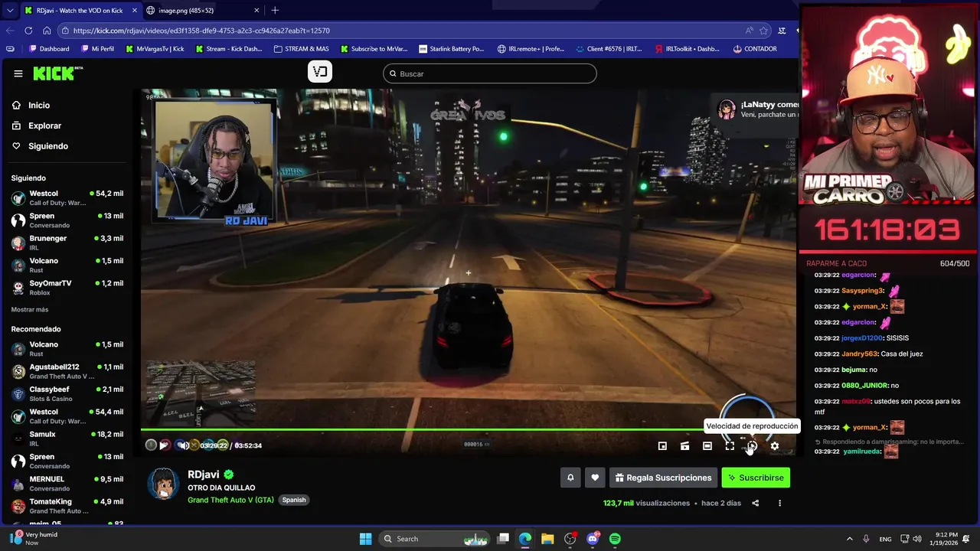Go to Inicio in the sidebar
The height and width of the screenshot is (551, 980).
[x=39, y=106]
